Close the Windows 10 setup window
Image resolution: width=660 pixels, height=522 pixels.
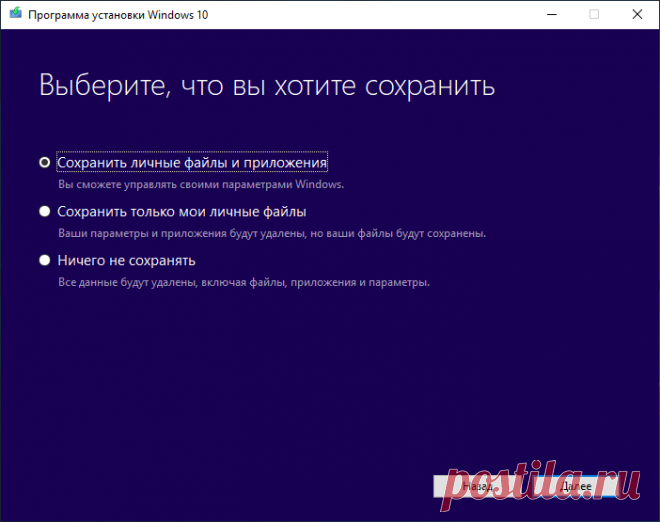pyautogui.click(x=637, y=14)
